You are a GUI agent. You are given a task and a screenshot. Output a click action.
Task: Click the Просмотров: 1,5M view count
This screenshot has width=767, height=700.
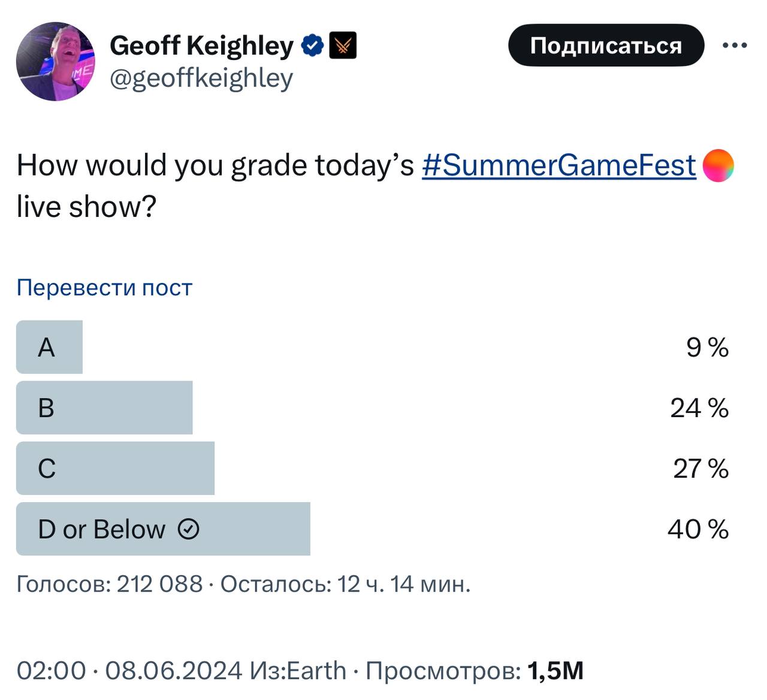(474, 671)
